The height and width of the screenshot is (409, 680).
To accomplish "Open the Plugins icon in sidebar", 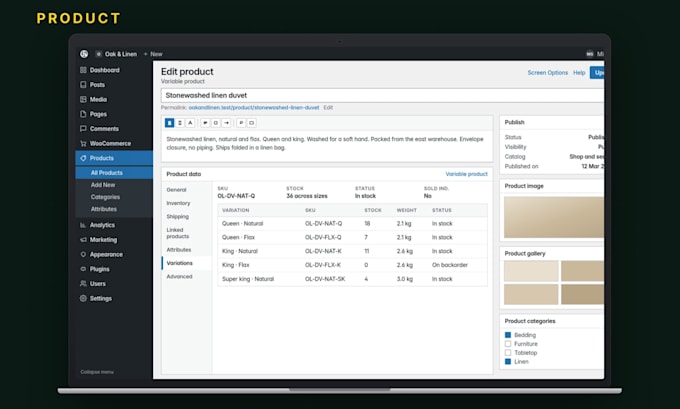I will pos(83,269).
